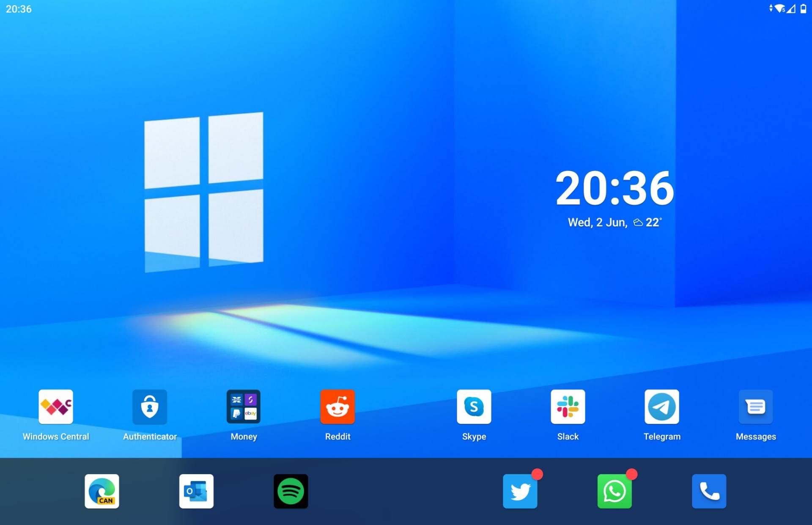This screenshot has width=812, height=525.
Task: Open the Money app folder
Action: (x=244, y=407)
